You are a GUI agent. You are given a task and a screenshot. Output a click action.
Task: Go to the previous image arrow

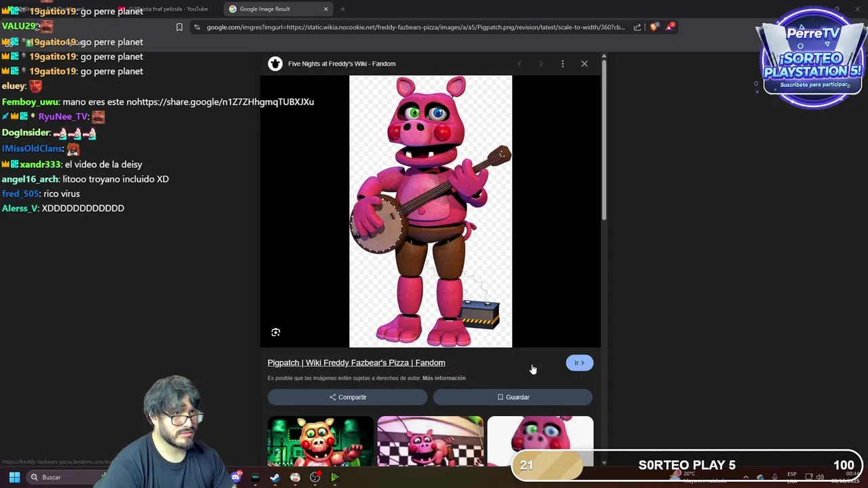click(x=519, y=64)
